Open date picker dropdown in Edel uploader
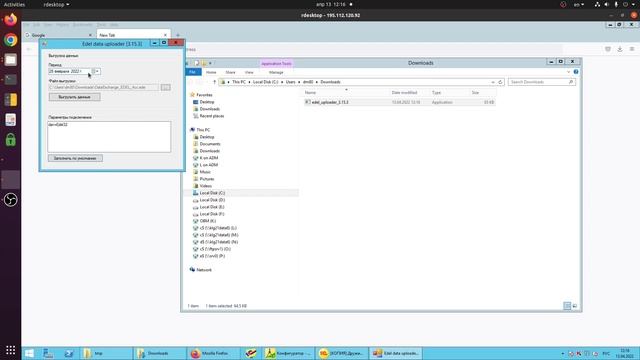This screenshot has width=640, height=360. [x=96, y=71]
